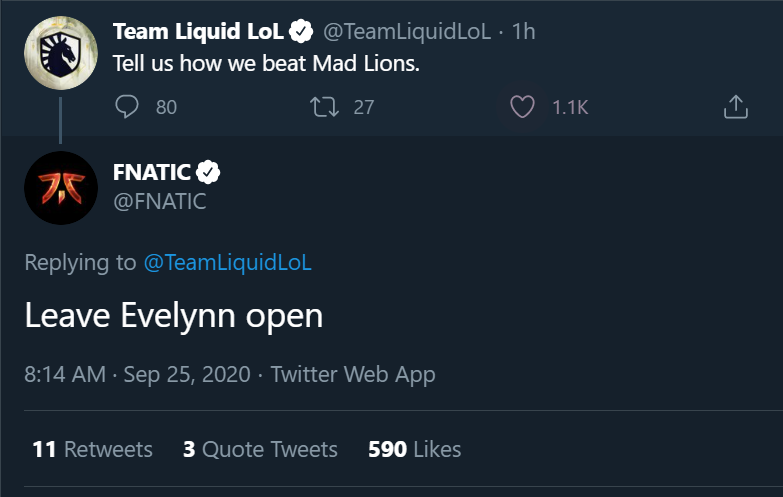Open the FNATIC display name
The height and width of the screenshot is (497, 783).
point(152,172)
